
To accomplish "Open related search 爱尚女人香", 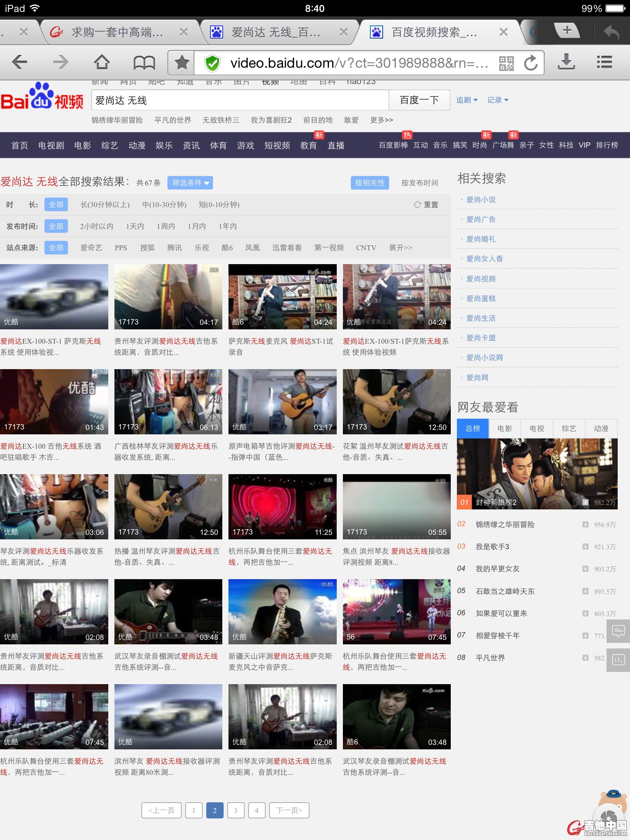I will [x=484, y=259].
